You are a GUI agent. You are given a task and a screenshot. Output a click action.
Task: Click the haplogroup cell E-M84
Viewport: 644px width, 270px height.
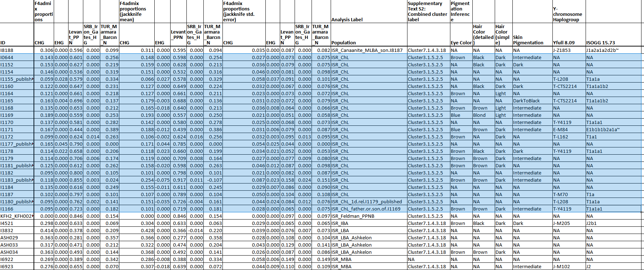point(569,129)
